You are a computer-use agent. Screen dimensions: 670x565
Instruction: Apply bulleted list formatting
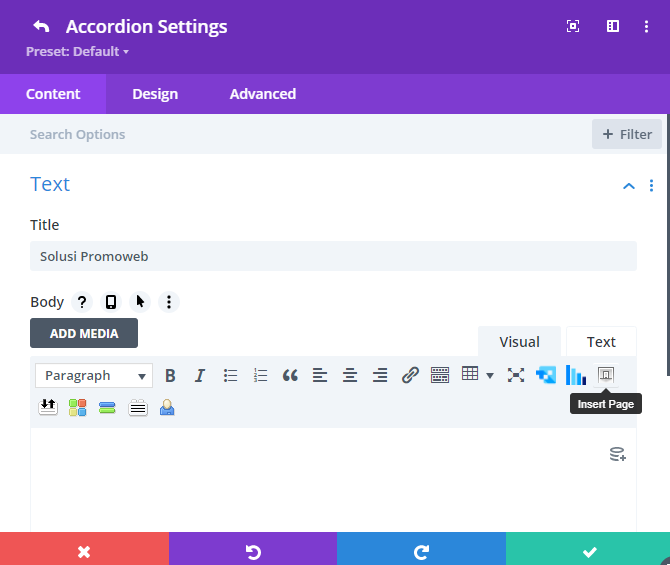[x=230, y=376]
